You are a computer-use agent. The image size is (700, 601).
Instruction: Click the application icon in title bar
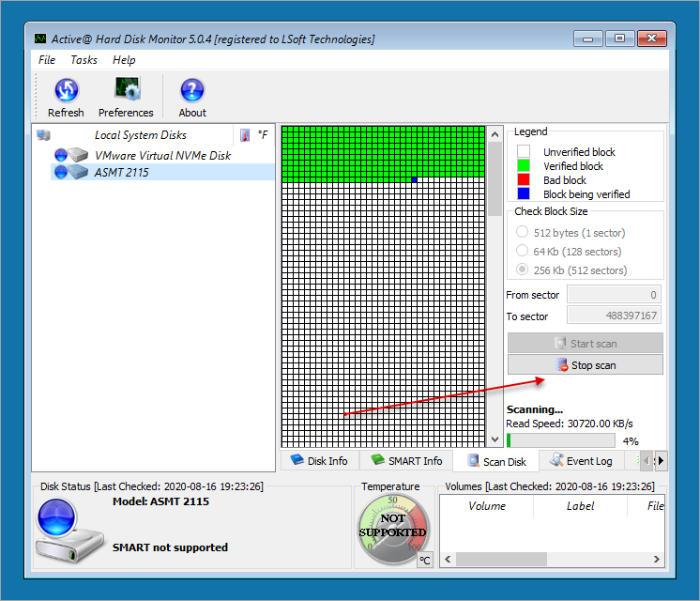click(40, 39)
